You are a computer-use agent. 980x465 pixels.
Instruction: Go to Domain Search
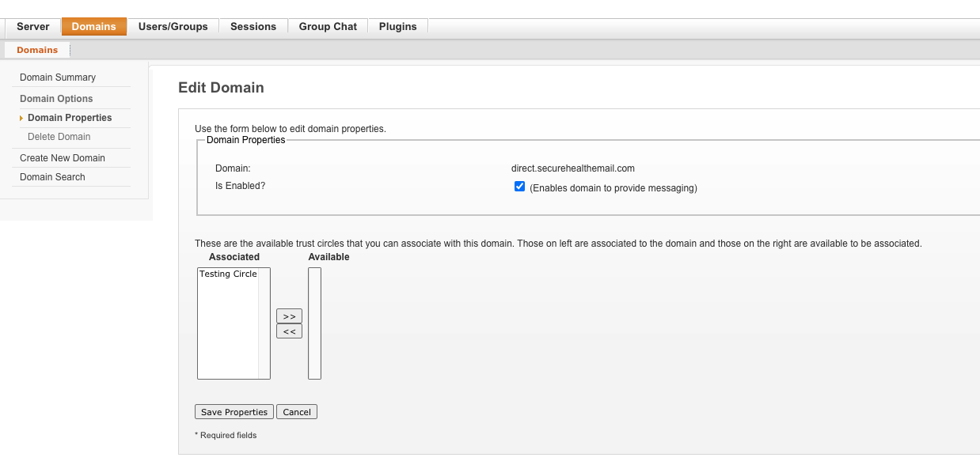point(52,177)
